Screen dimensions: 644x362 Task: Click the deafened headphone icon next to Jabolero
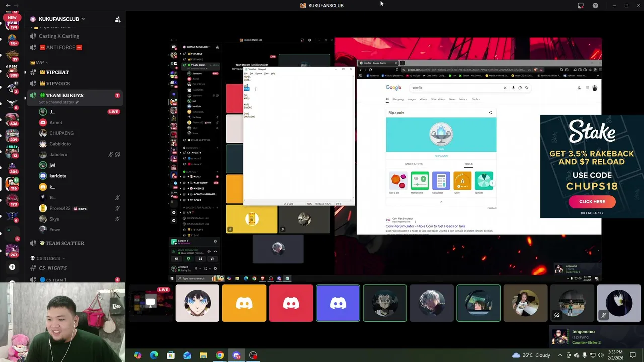pos(117,155)
